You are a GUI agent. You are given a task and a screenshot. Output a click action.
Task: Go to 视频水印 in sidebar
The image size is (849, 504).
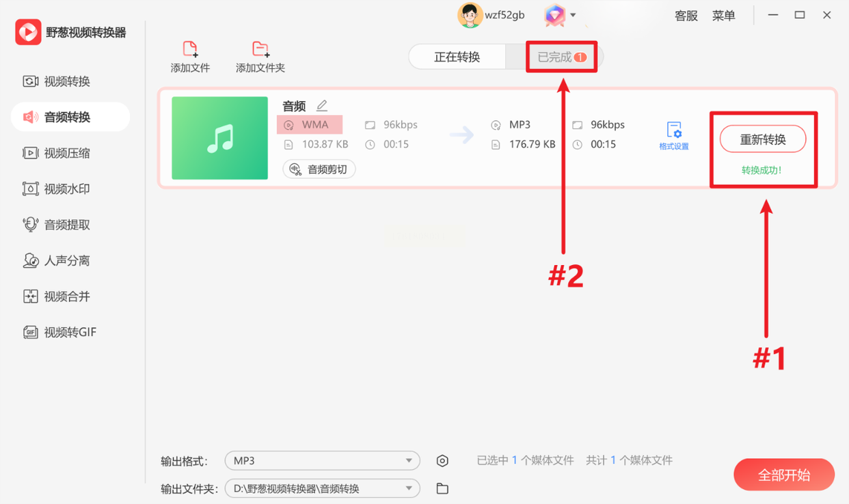[x=57, y=188]
